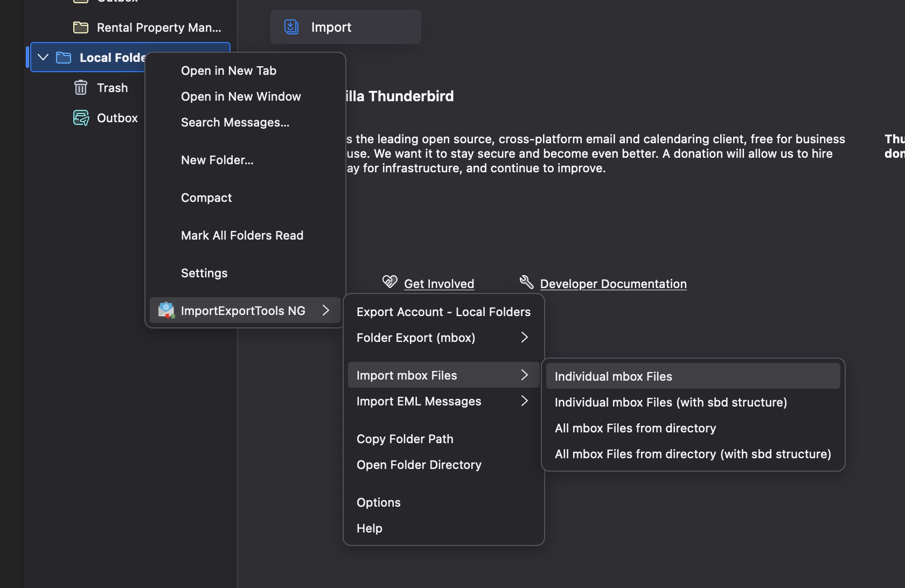Select New Folder... menu entry
Viewport: 905px width, 588px height.
coord(245,160)
